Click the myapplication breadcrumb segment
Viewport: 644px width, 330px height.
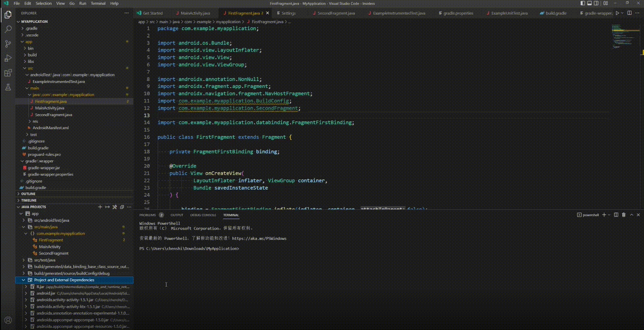[x=228, y=22]
